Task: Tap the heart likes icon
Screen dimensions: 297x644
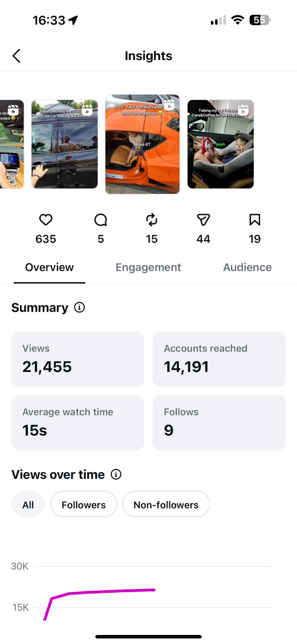Action: 46,220
